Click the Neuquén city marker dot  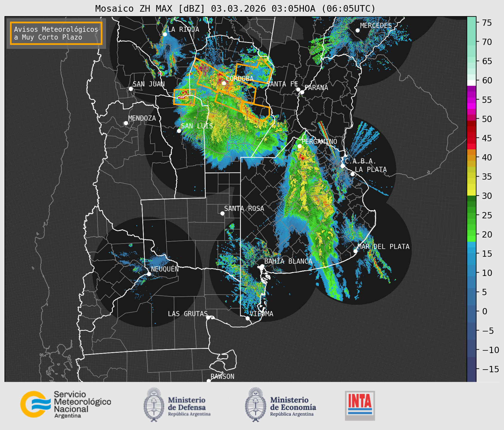149,274
